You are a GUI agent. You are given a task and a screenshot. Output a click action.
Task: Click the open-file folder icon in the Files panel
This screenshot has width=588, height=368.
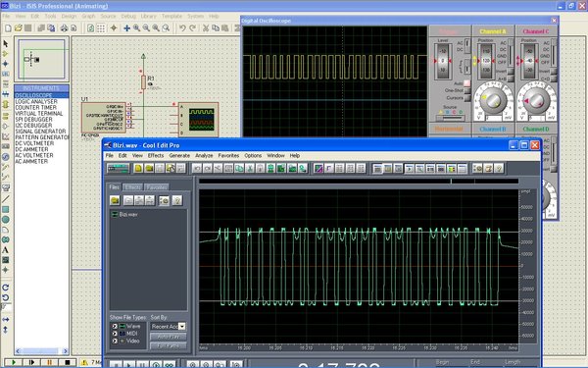pos(115,200)
